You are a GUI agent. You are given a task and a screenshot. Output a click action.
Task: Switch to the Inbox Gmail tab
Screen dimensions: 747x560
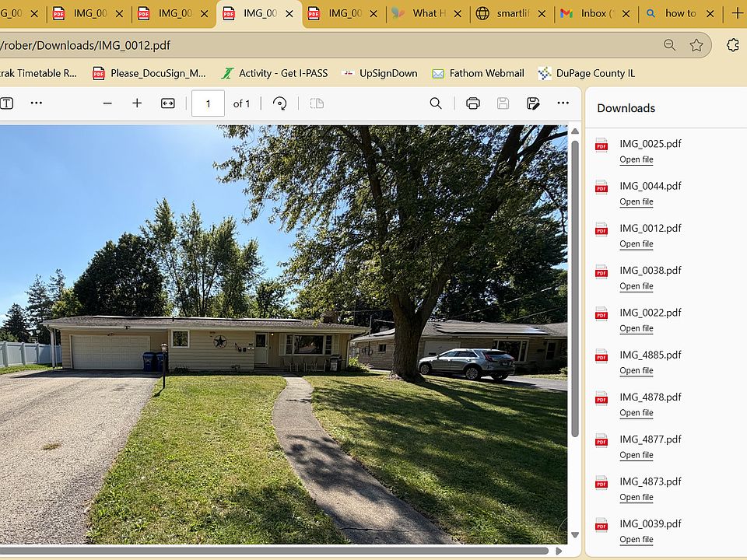click(x=593, y=13)
